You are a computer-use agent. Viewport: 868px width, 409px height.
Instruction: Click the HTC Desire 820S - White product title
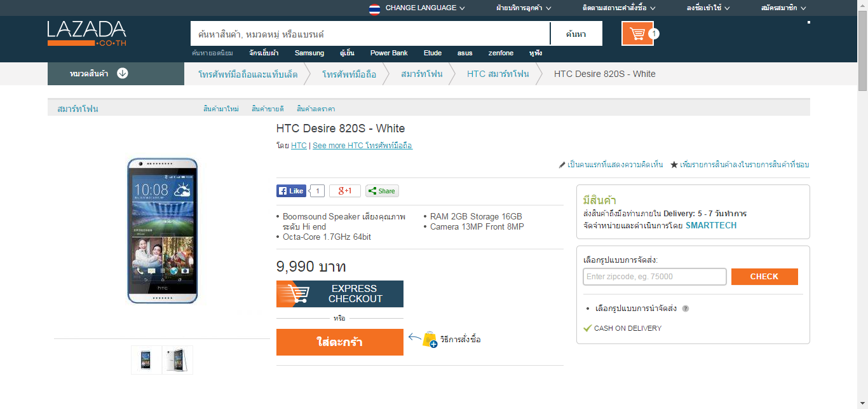coord(341,128)
